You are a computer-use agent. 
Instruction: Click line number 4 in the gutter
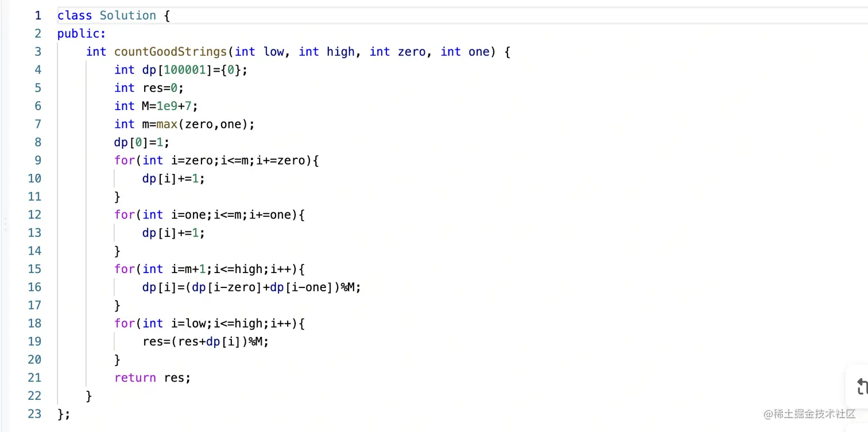38,70
